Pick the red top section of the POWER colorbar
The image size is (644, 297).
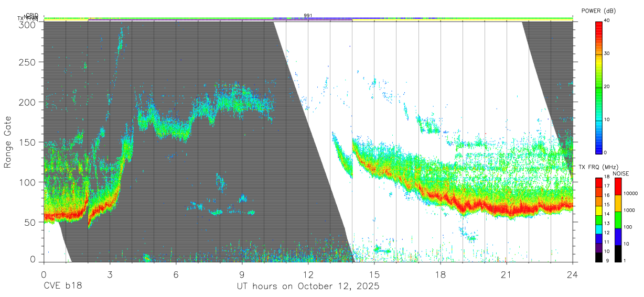point(599,37)
